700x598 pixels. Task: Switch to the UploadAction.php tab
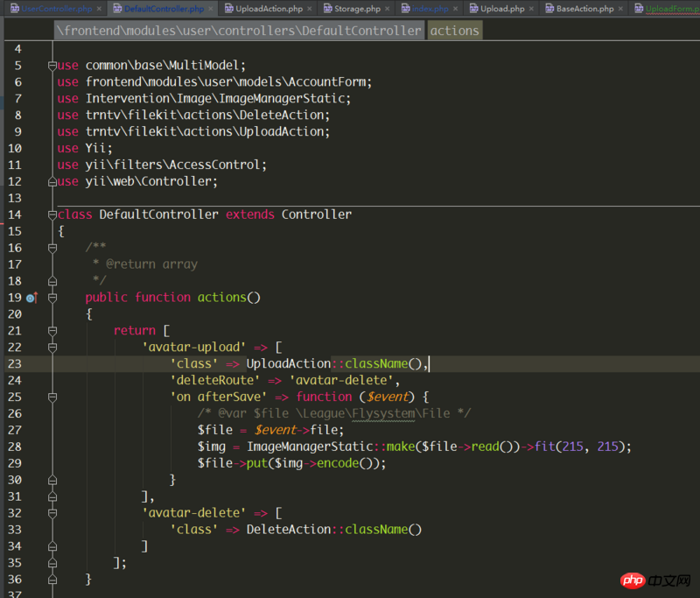(x=268, y=9)
